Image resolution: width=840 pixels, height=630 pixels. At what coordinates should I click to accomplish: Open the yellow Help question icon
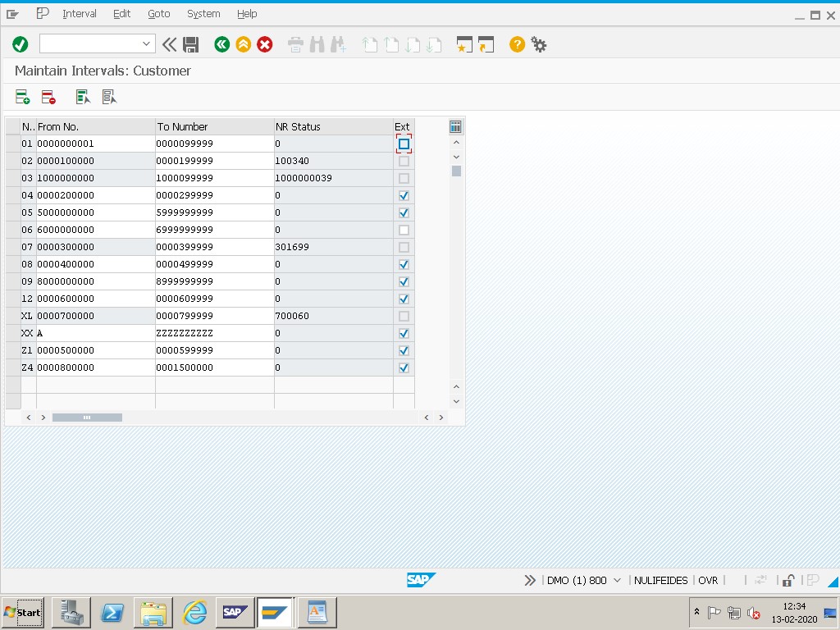(x=517, y=44)
